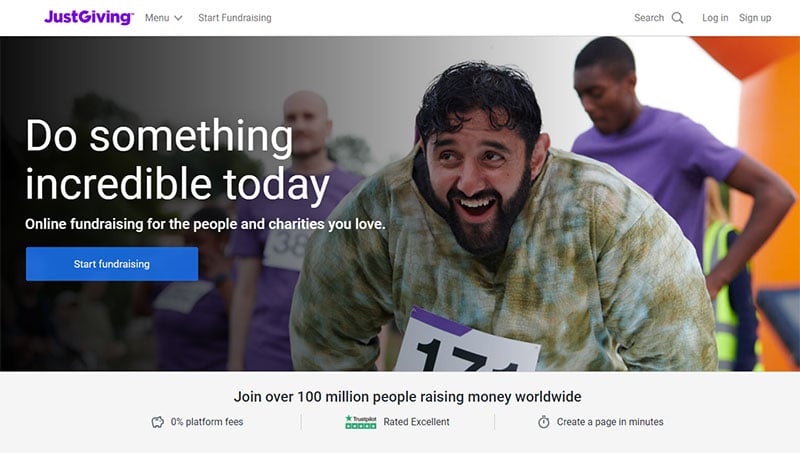Click the Trustpilot logo

[361, 422]
